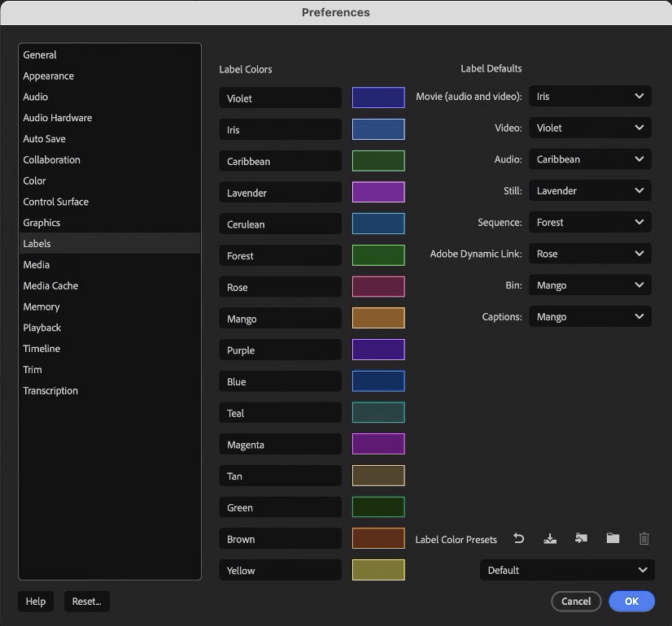Click the folder icon for label presets

coord(613,539)
